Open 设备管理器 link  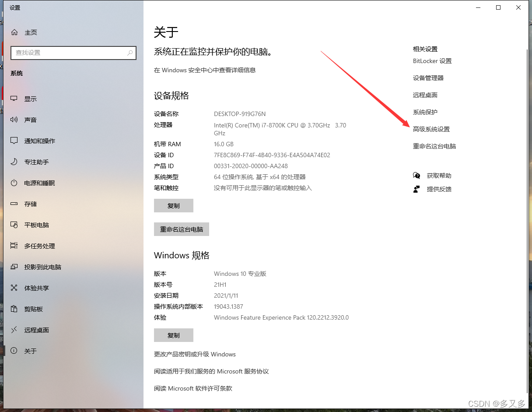428,78
